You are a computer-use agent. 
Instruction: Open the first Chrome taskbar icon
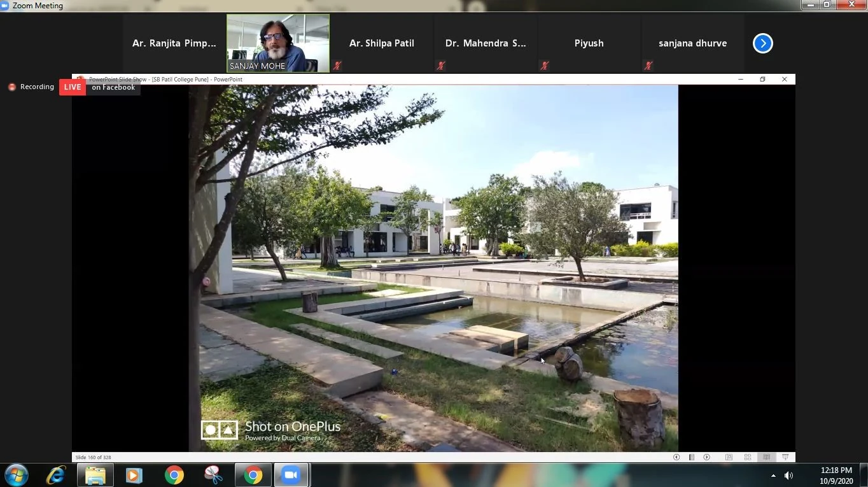[174, 475]
